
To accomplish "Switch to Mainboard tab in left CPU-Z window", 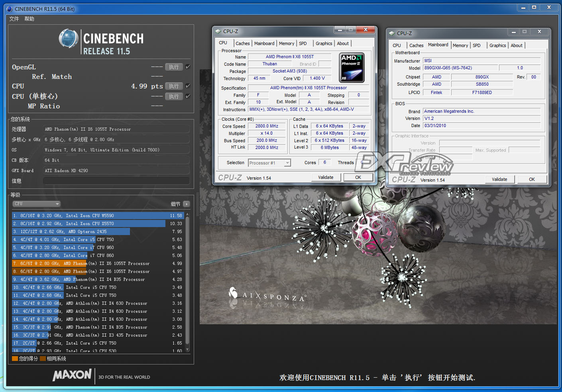I will (x=264, y=43).
